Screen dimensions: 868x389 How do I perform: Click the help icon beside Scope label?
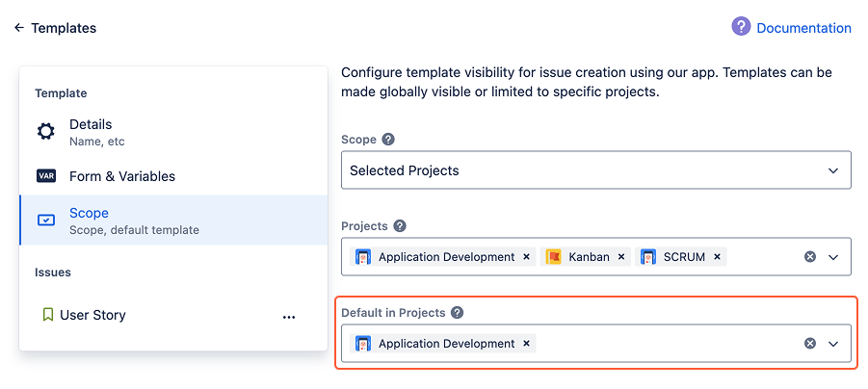(388, 140)
